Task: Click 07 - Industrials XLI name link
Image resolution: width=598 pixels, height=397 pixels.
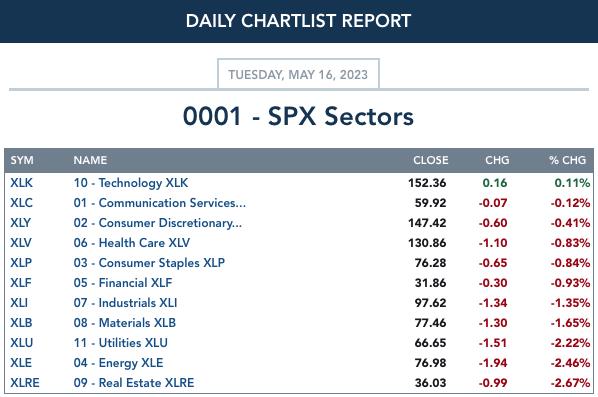Action: [x=125, y=303]
